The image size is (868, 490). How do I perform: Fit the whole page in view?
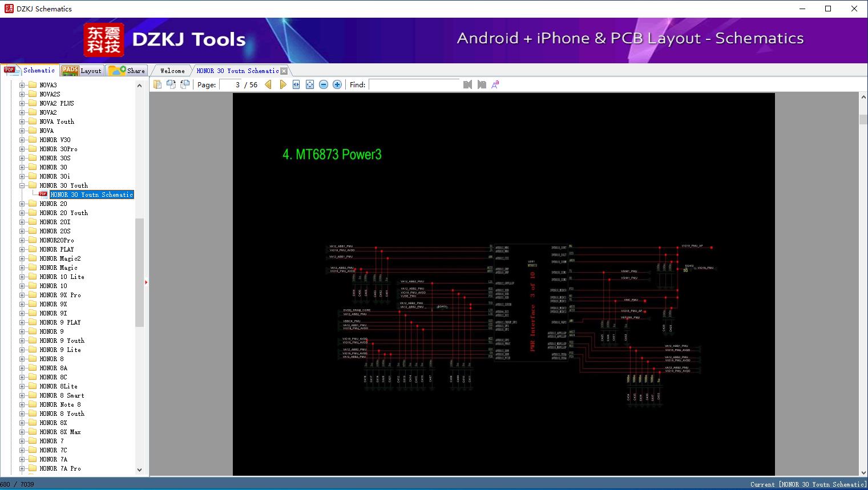tap(310, 84)
